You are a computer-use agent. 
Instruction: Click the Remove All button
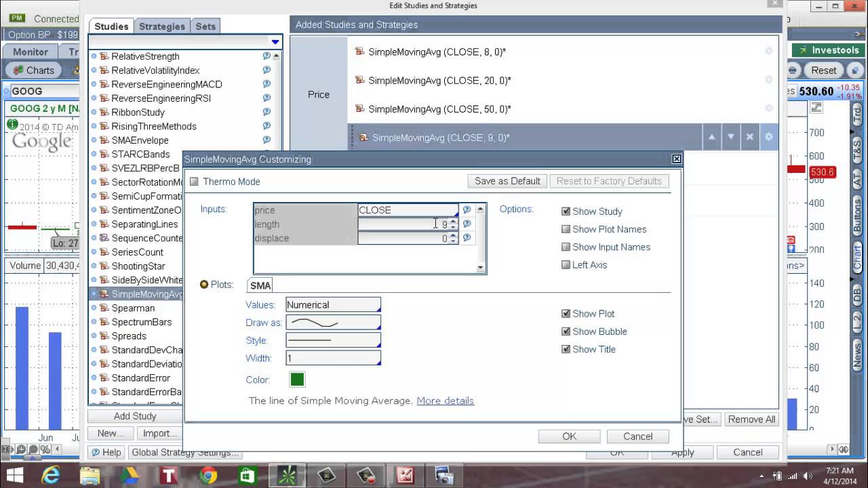coord(751,420)
